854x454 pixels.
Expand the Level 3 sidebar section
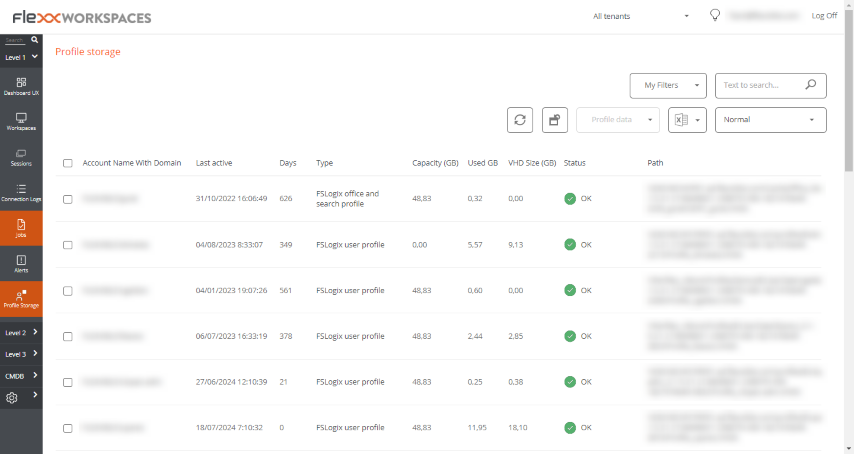pyautogui.click(x=21, y=354)
